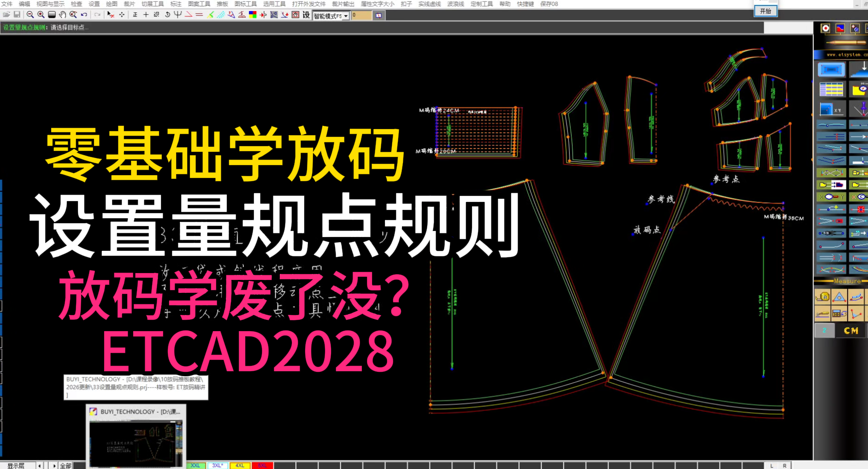The width and height of the screenshot is (868, 469).
Task: Select the XXL size button at the bottom
Action: pyautogui.click(x=195, y=465)
